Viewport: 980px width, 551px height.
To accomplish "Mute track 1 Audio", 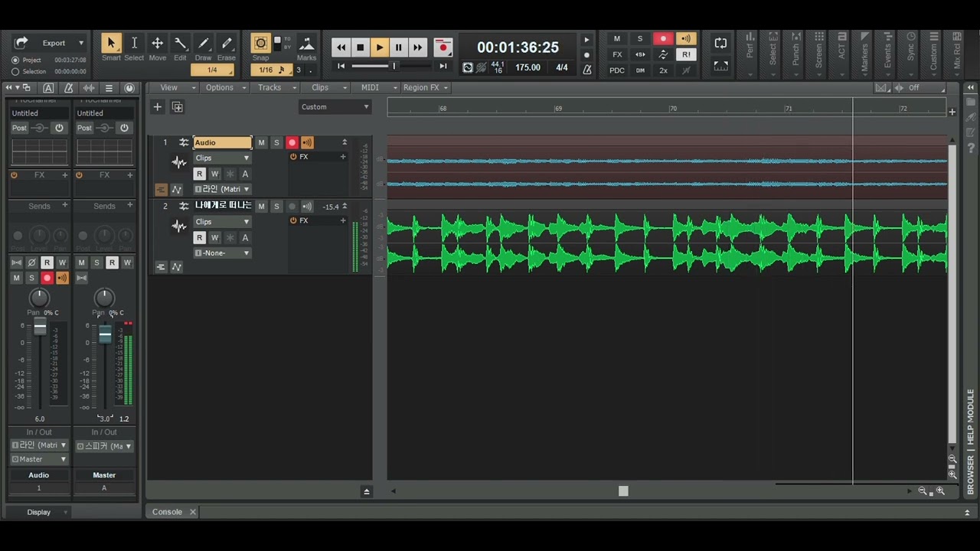I will point(261,142).
